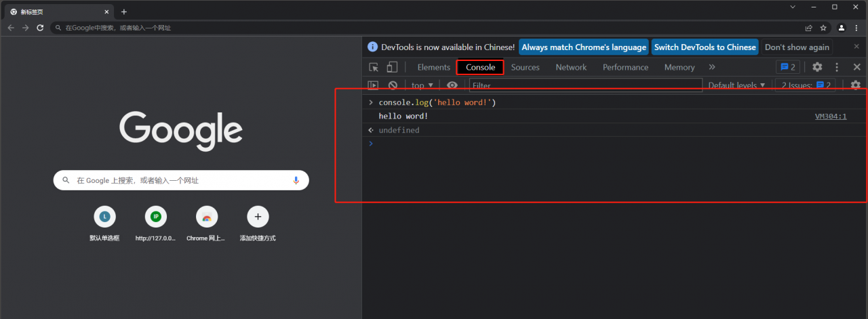Clear the console icon
This screenshot has height=319, width=868.
393,85
